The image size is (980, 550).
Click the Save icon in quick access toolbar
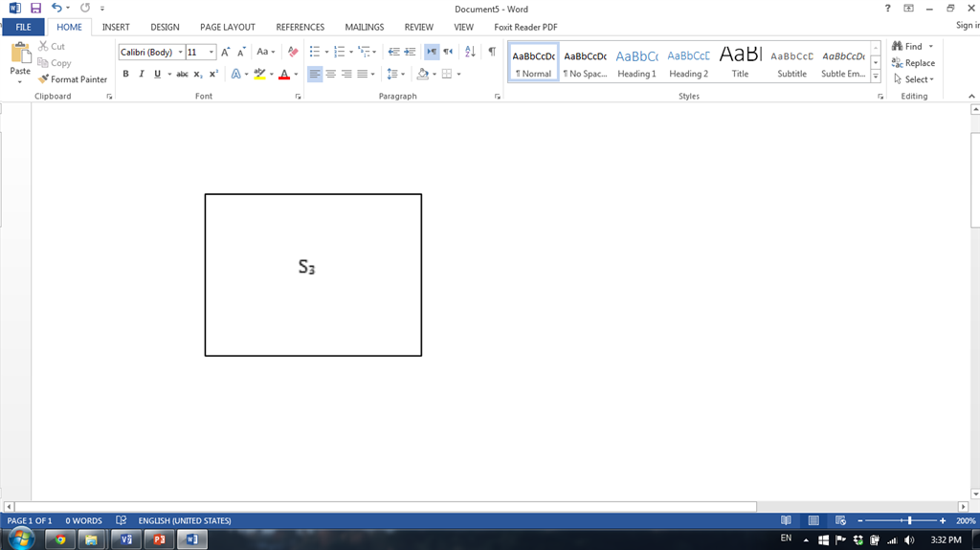[35, 8]
